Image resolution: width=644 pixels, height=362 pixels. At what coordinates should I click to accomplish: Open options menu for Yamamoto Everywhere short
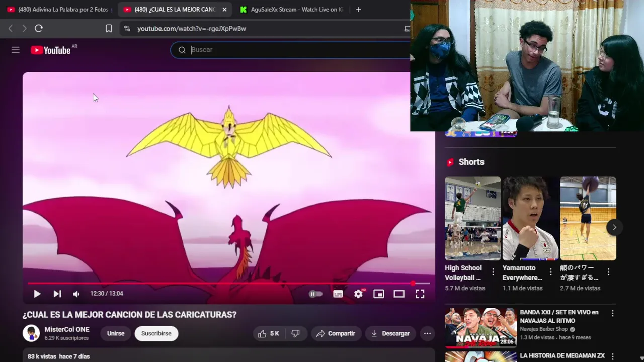[551, 272]
